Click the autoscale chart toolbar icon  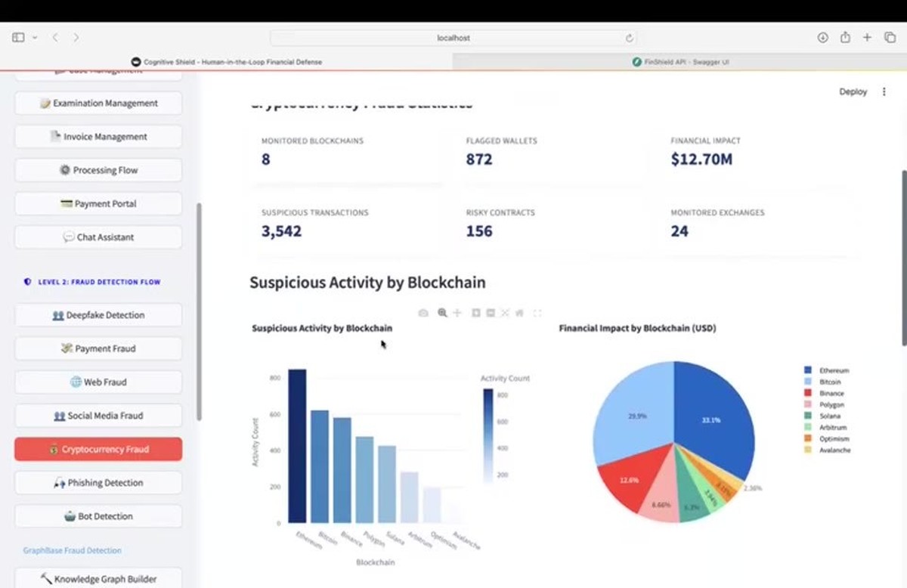point(505,313)
